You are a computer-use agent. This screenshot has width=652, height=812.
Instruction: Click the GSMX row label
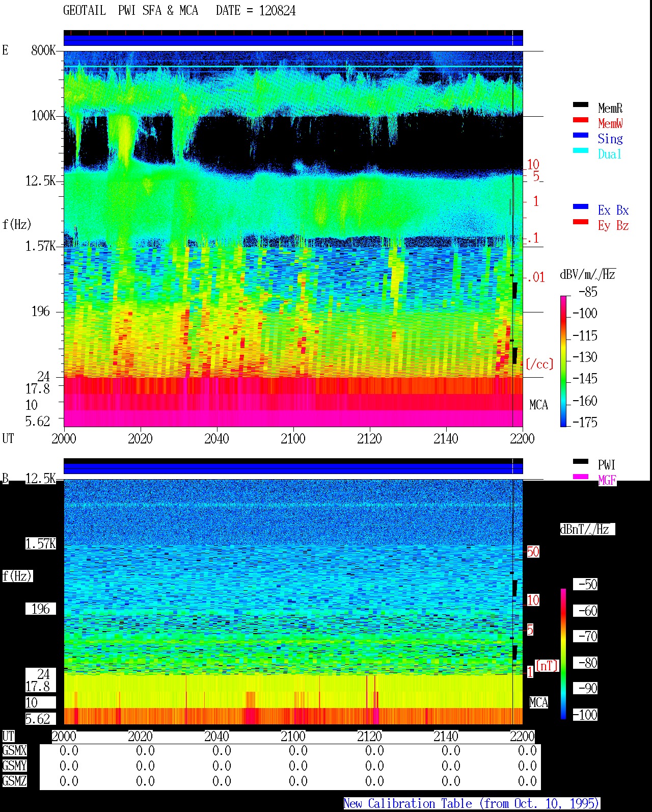coord(14,750)
